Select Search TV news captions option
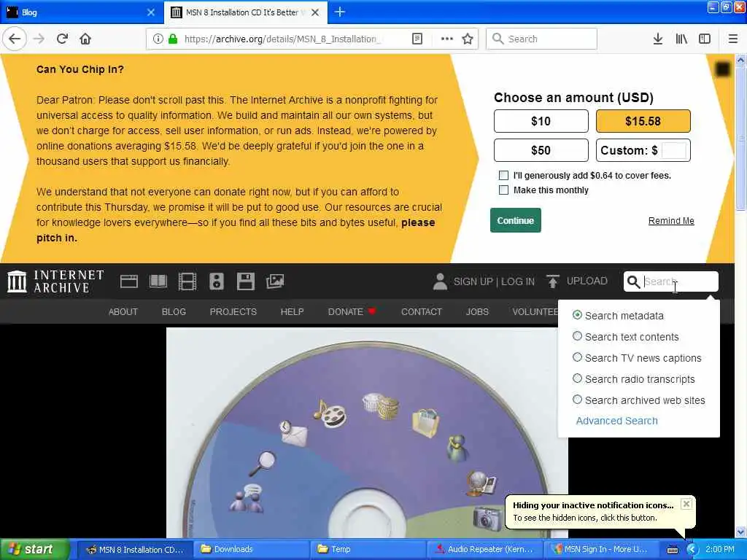This screenshot has width=747, height=560. 577,357
